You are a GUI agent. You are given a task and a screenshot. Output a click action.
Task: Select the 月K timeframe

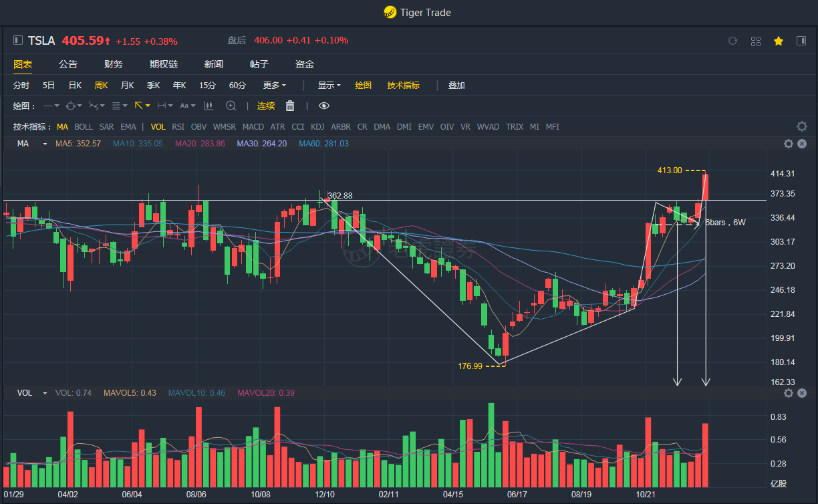[x=127, y=86]
